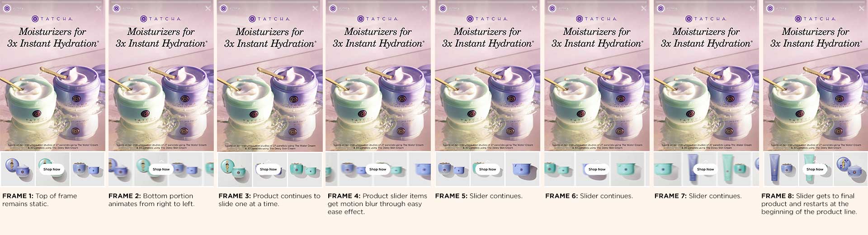Click the large purple jar thumbnail in Frame 5

click(523, 169)
